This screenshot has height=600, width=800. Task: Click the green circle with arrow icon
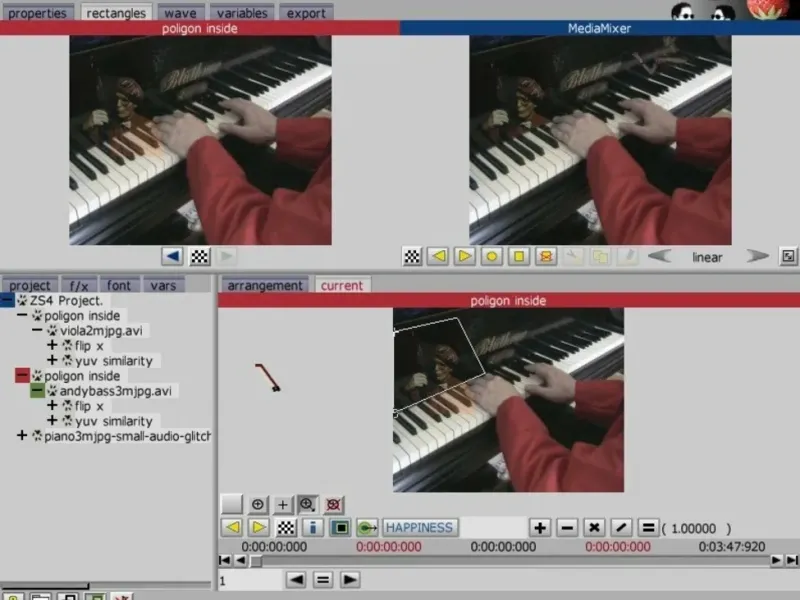[x=367, y=527]
